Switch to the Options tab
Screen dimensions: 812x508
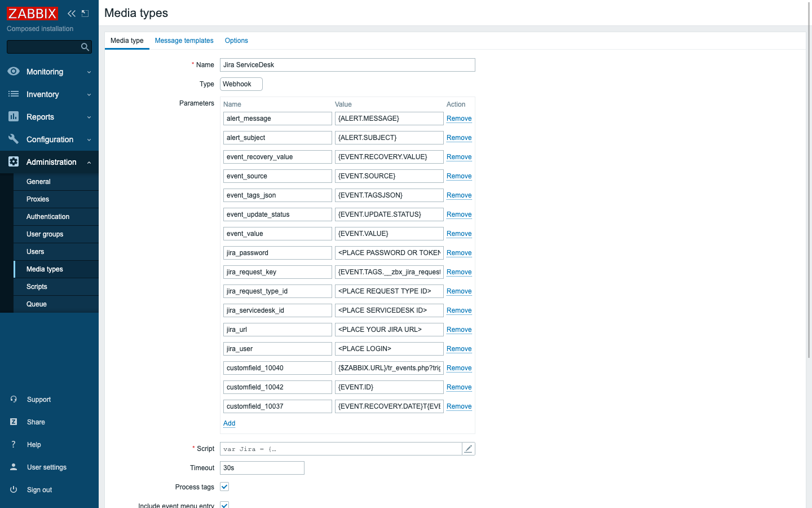pos(236,41)
